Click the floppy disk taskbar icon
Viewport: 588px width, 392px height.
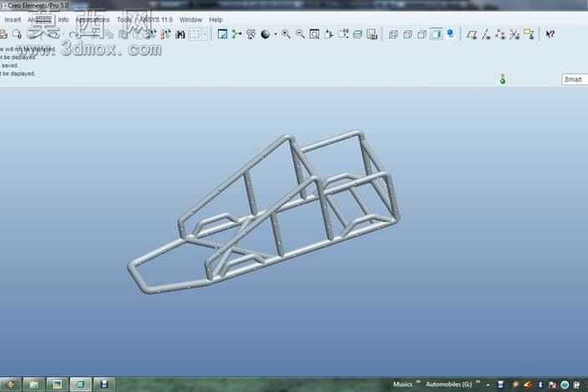[104, 384]
